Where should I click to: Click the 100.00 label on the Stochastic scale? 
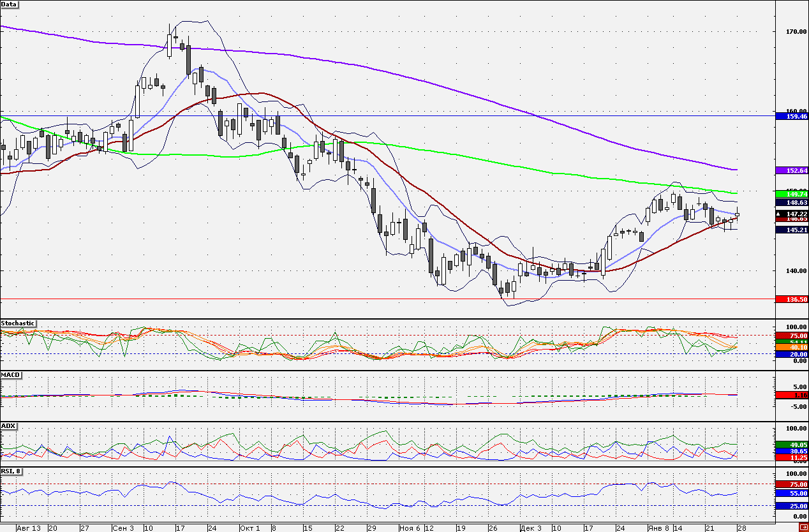797,328
